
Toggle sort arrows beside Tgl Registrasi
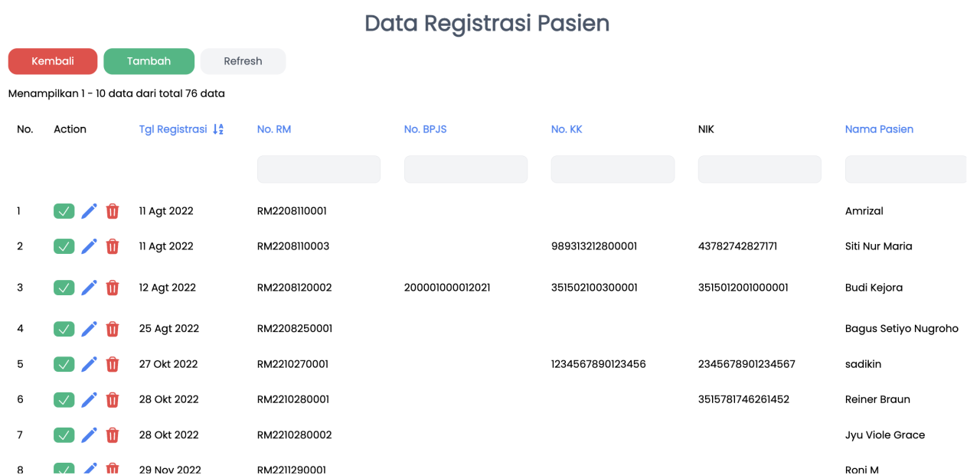click(x=218, y=129)
